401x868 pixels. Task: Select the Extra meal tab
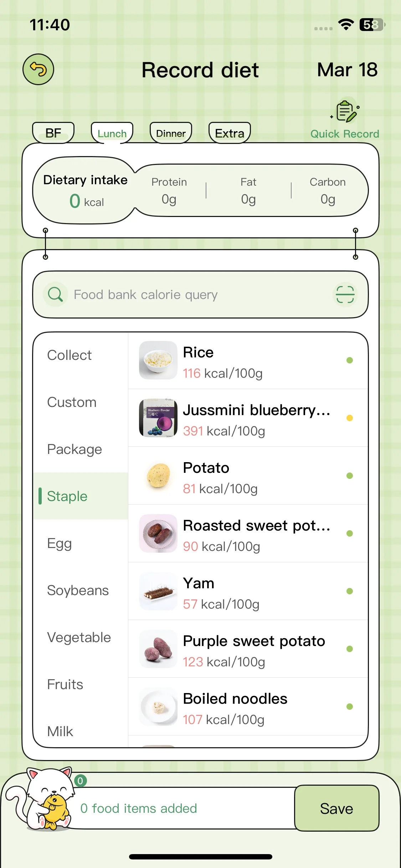tap(230, 133)
